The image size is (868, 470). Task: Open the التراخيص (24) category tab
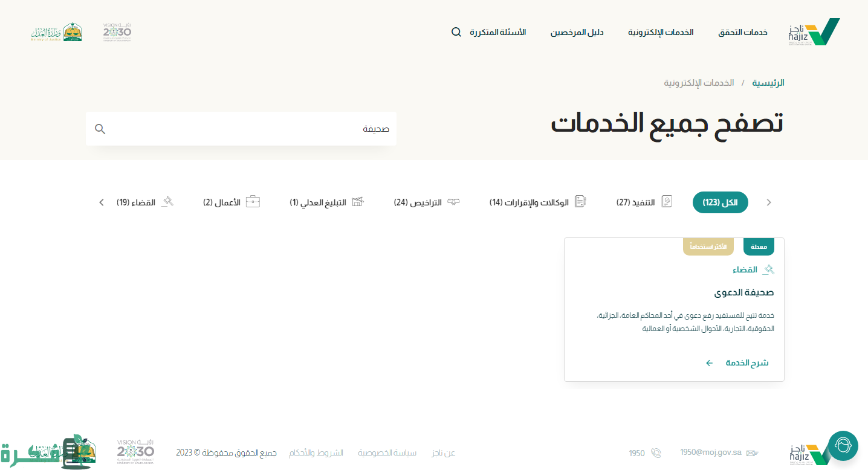click(426, 202)
